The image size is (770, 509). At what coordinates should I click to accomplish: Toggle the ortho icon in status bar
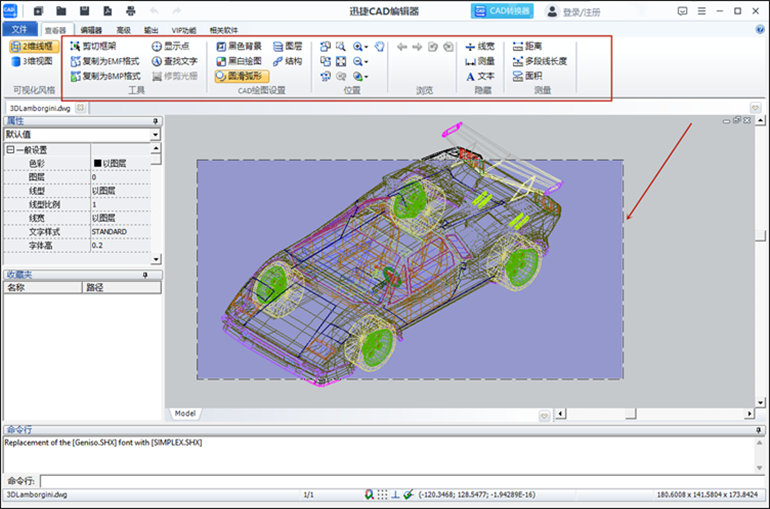[395, 495]
